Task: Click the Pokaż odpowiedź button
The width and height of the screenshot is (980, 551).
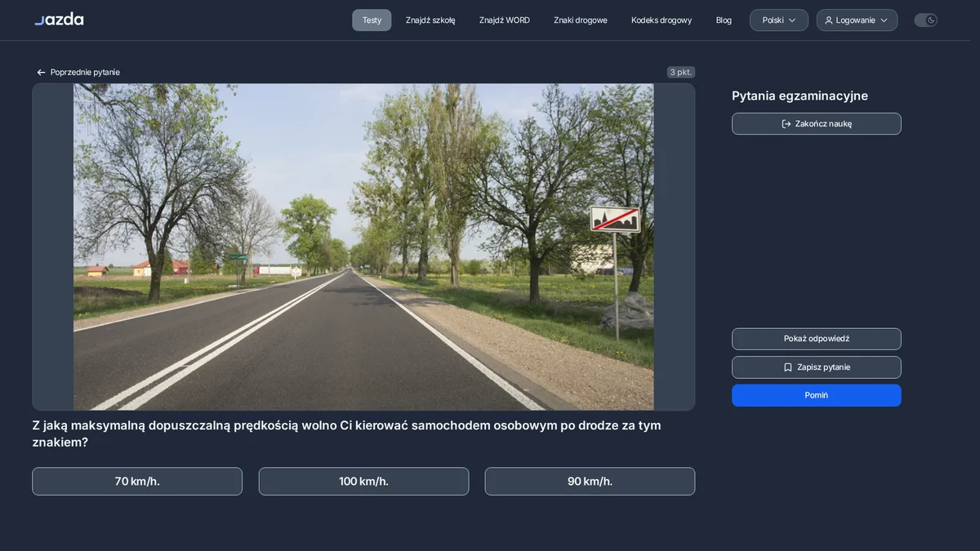Action: 817,339
